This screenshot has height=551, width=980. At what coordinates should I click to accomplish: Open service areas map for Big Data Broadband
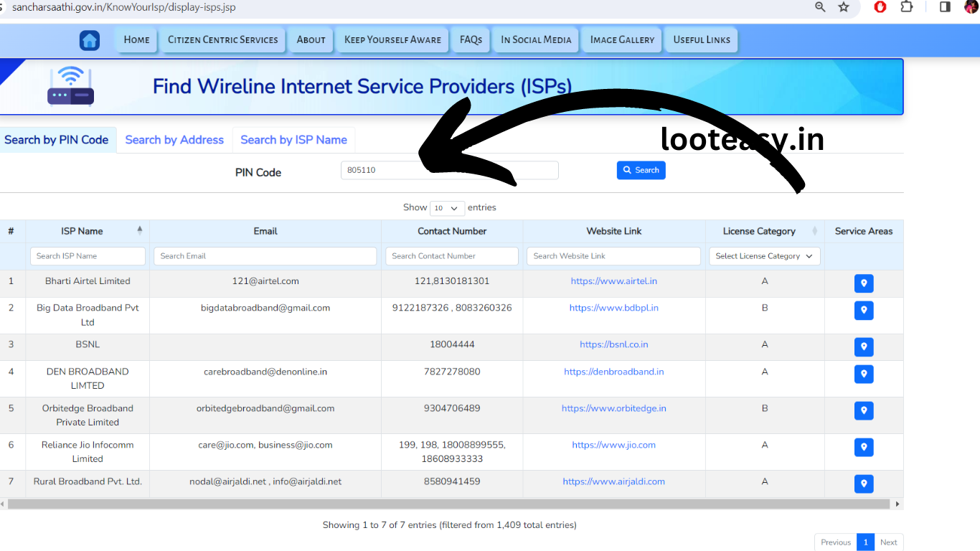864,311
